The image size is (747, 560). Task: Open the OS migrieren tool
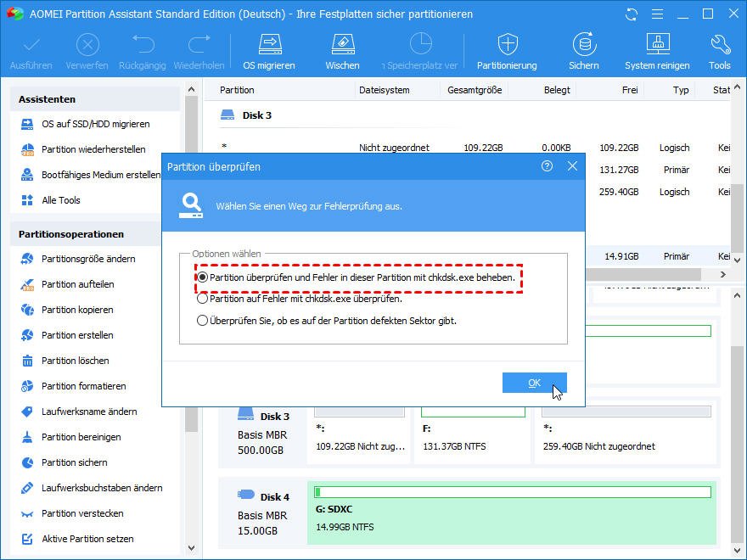269,51
